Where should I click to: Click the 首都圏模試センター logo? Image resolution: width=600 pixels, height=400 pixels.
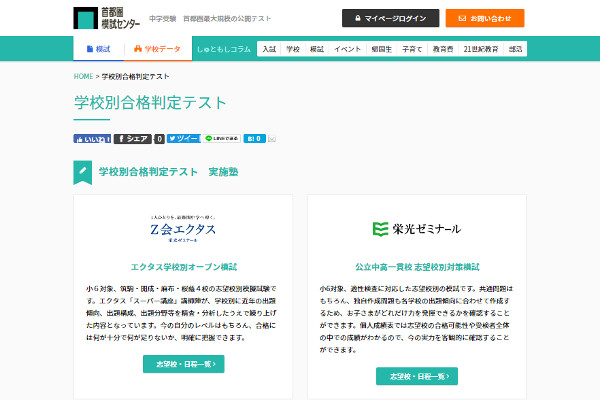(x=107, y=18)
